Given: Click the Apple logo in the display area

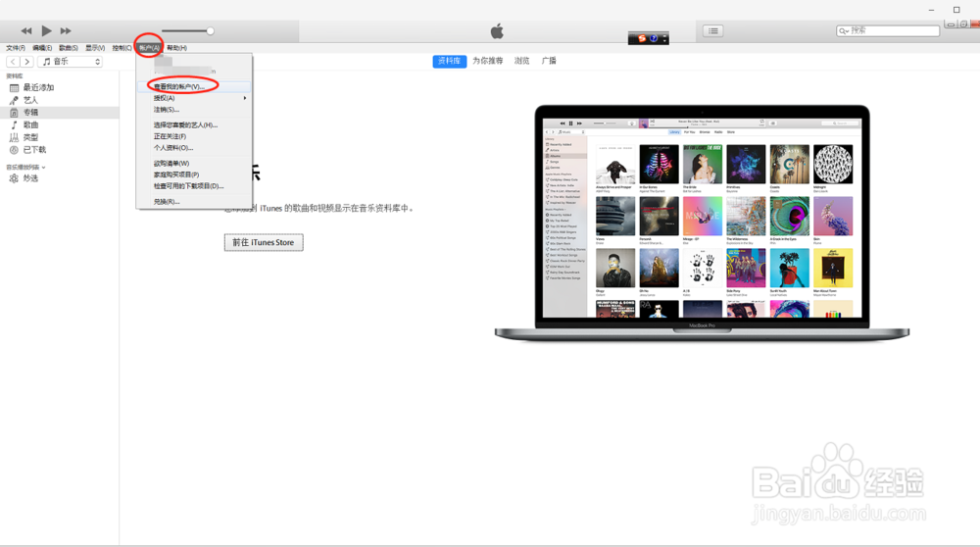Looking at the screenshot, I should 497,30.
